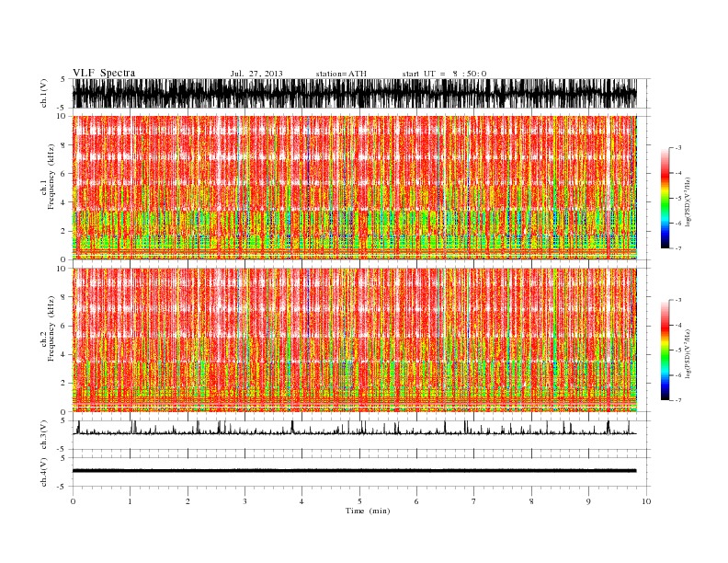Image resolution: width=728 pixels, height=563 pixels.
Task: Click the '9' tick on time axis
Action: pyautogui.click(x=588, y=501)
